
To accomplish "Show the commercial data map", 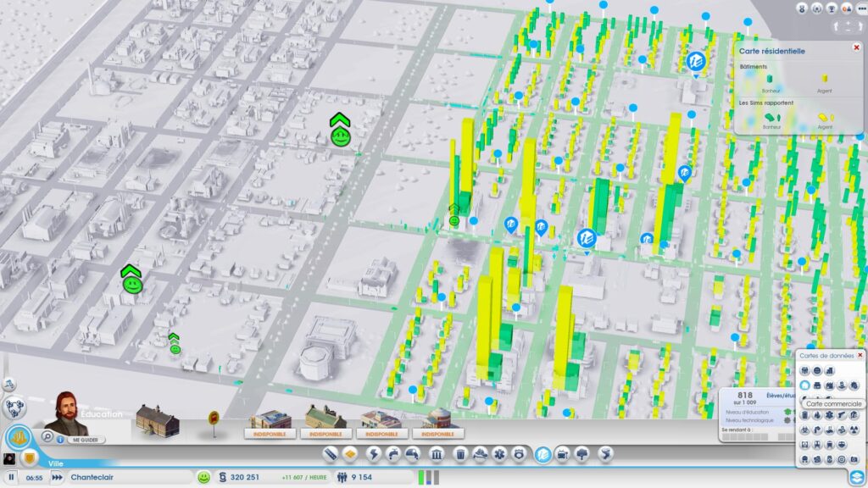I will click(x=817, y=385).
